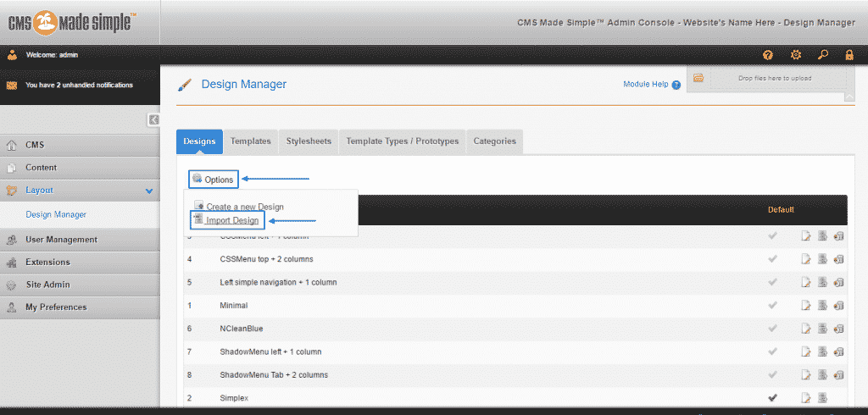
Task: Set ShadowMenu left + 1 column as default
Action: [773, 352]
